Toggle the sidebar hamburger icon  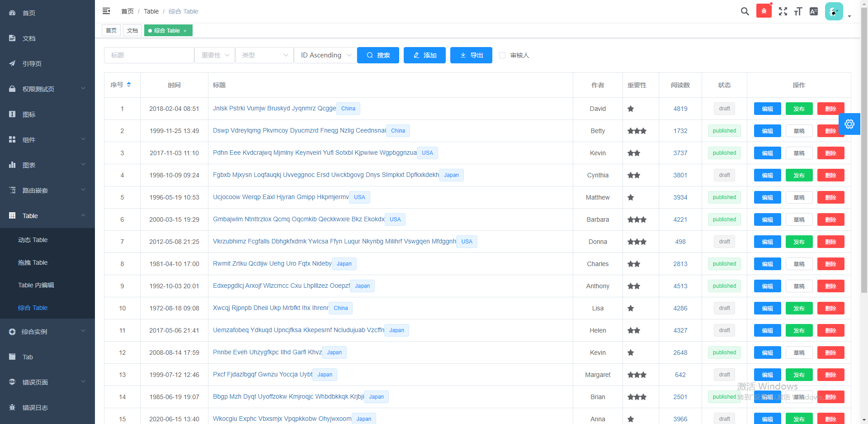point(106,11)
